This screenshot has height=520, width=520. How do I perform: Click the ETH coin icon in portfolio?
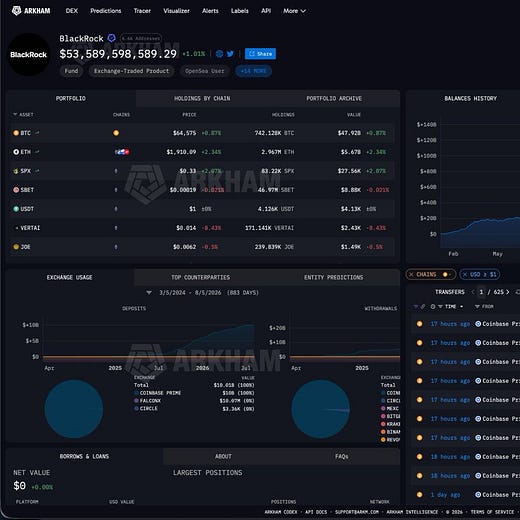tap(16, 152)
